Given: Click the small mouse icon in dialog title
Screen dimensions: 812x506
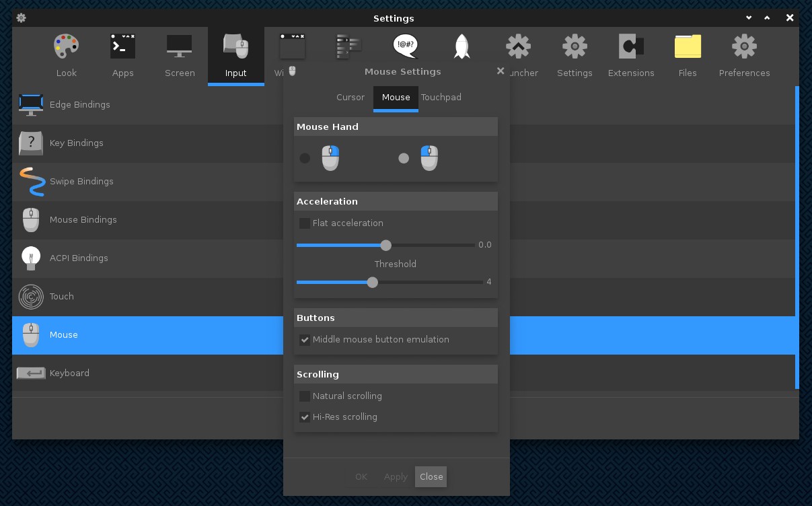Looking at the screenshot, I should (x=292, y=71).
